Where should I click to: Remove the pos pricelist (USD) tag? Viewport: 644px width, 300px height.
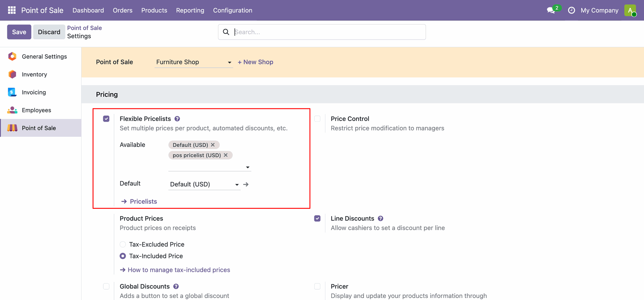click(226, 155)
